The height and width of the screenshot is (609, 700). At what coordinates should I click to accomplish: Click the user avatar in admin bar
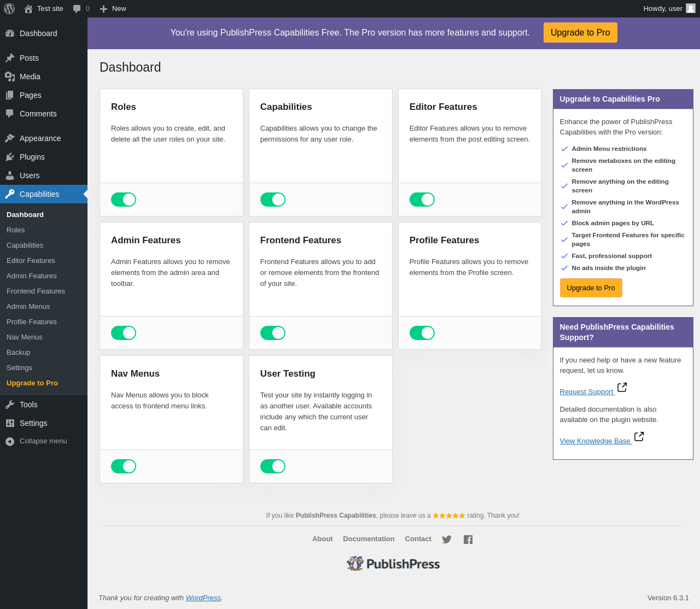(x=691, y=8)
